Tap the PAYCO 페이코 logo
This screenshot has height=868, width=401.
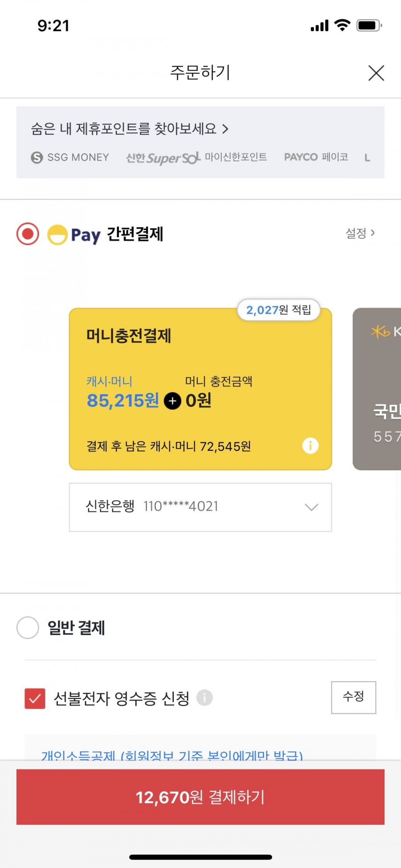316,157
